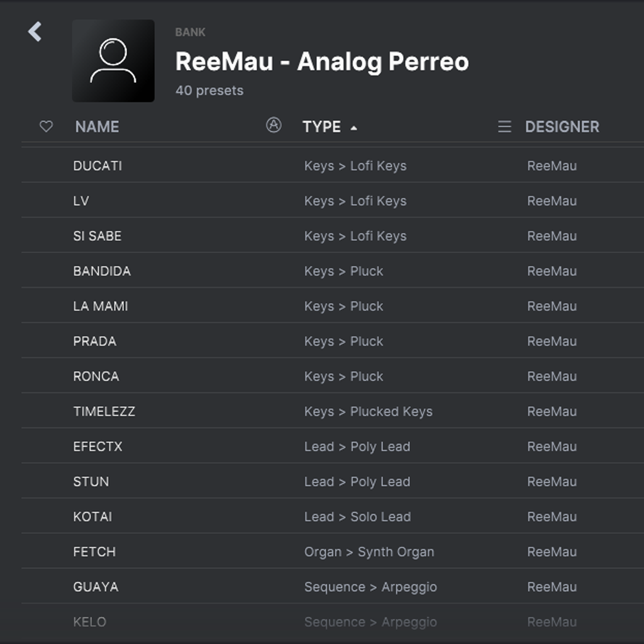Click the Arturia logo column filter icon

tap(274, 125)
